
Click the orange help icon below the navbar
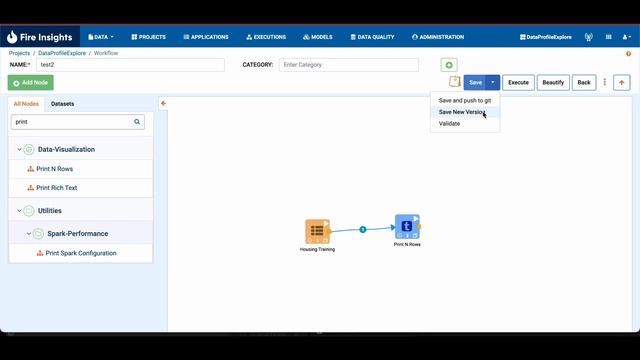(629, 53)
